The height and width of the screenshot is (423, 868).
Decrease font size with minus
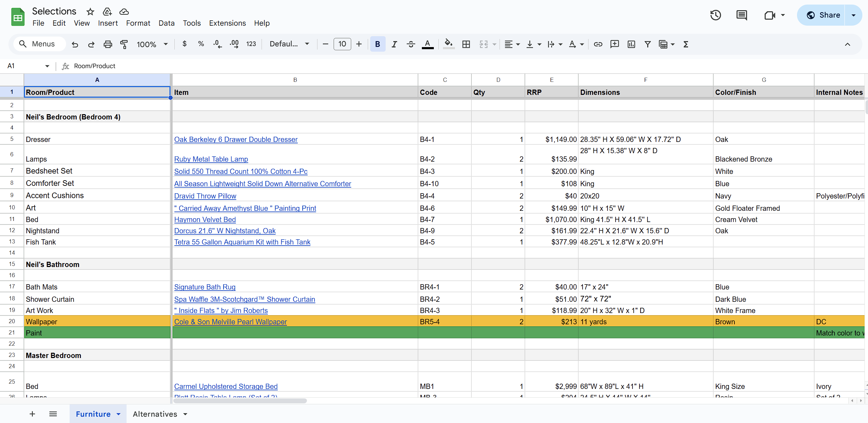pyautogui.click(x=326, y=44)
